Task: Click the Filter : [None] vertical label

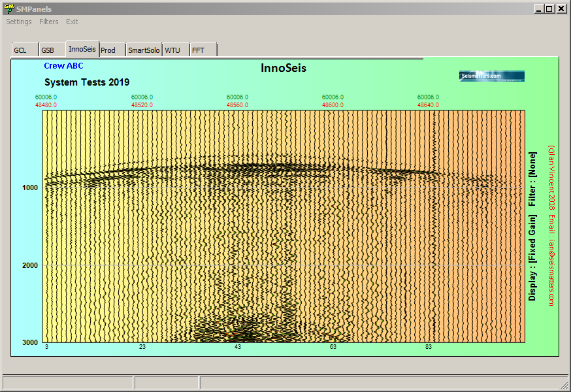Action: click(532, 179)
